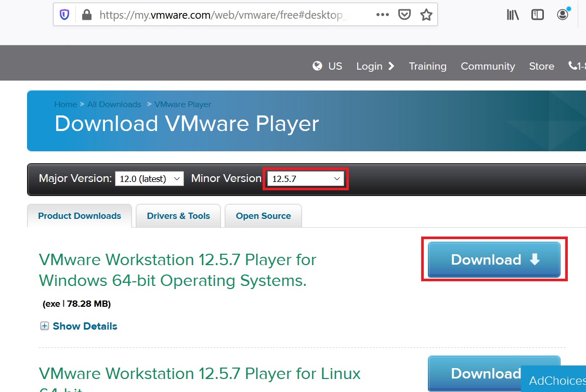Click '(exe | 78.28 MB)' file size text
The image size is (586, 392).
[x=76, y=304]
